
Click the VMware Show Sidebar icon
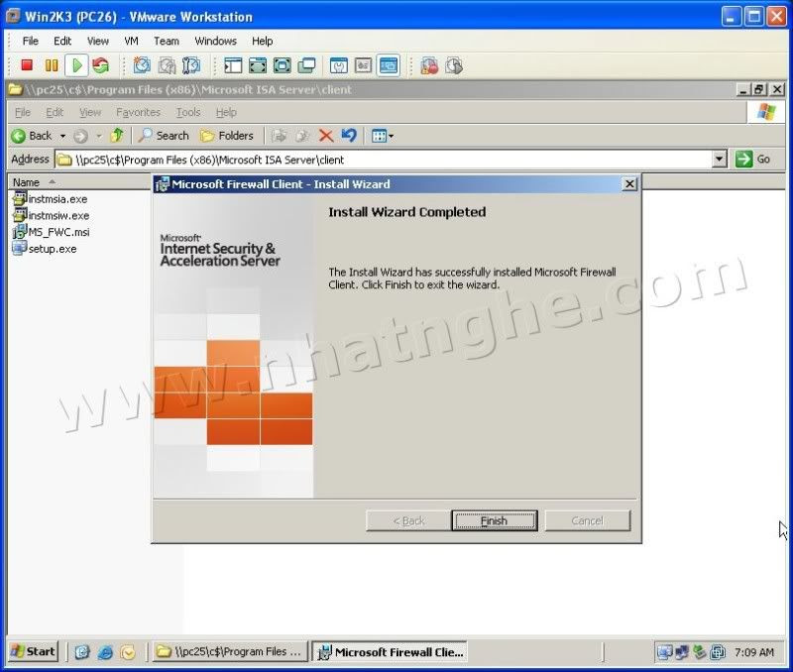point(233,65)
